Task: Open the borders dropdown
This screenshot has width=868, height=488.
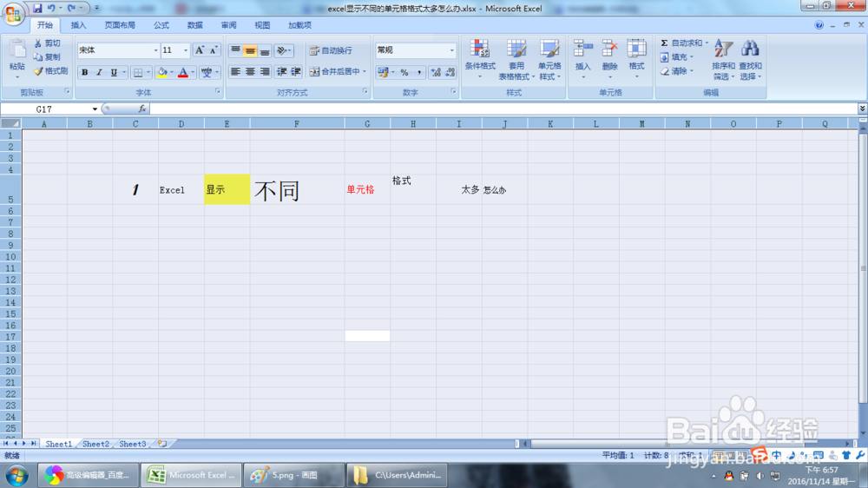Action: 148,72
